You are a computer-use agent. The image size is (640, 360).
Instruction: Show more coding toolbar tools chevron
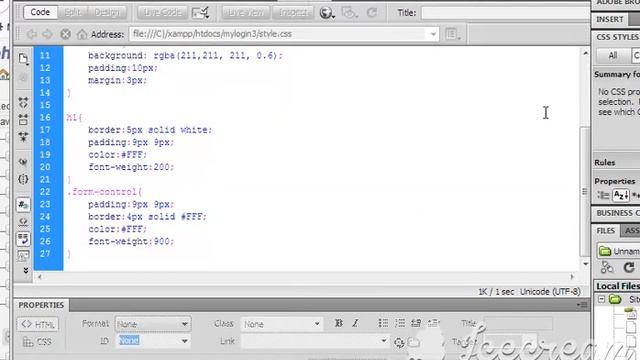(26, 270)
